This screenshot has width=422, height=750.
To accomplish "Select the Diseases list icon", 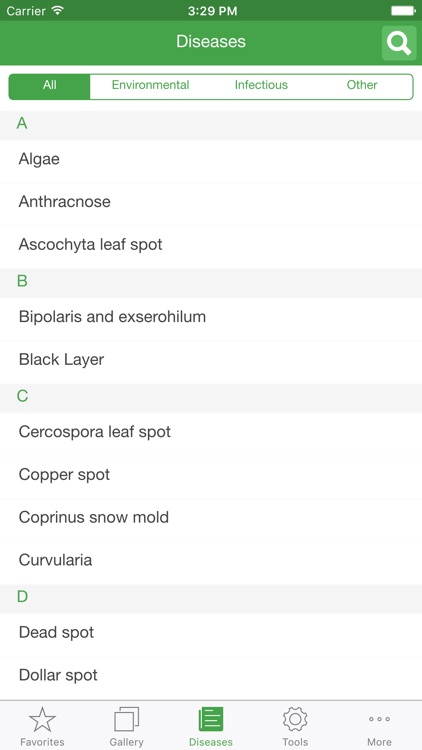I will [x=211, y=719].
